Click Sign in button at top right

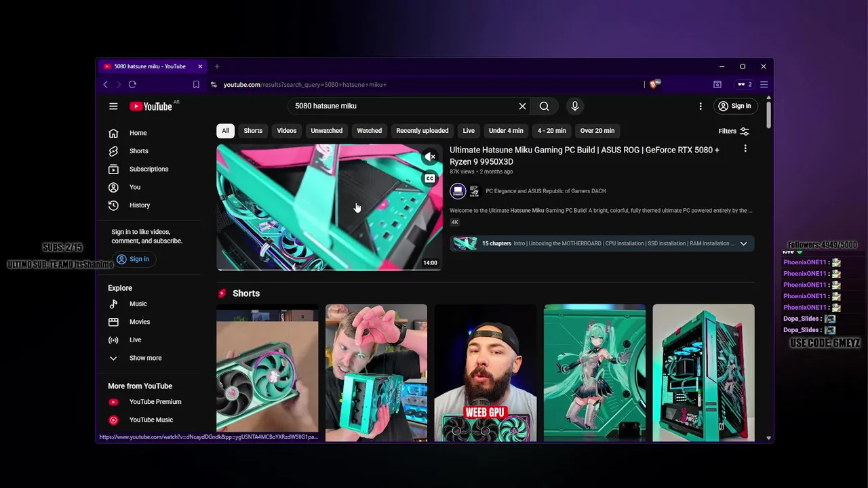[734, 106]
